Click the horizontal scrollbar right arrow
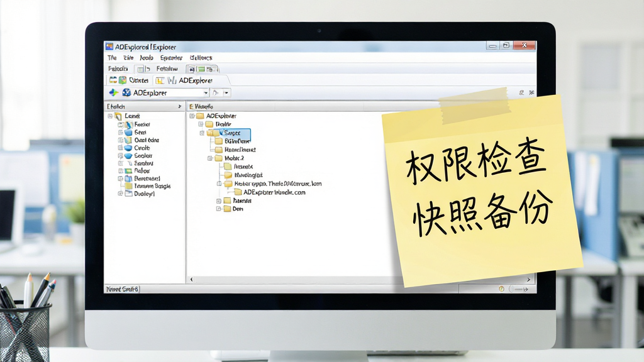Viewport: 644px width, 362px height. click(x=528, y=280)
